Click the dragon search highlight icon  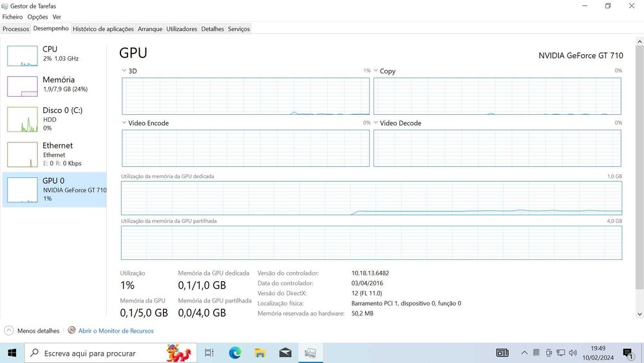pyautogui.click(x=178, y=353)
